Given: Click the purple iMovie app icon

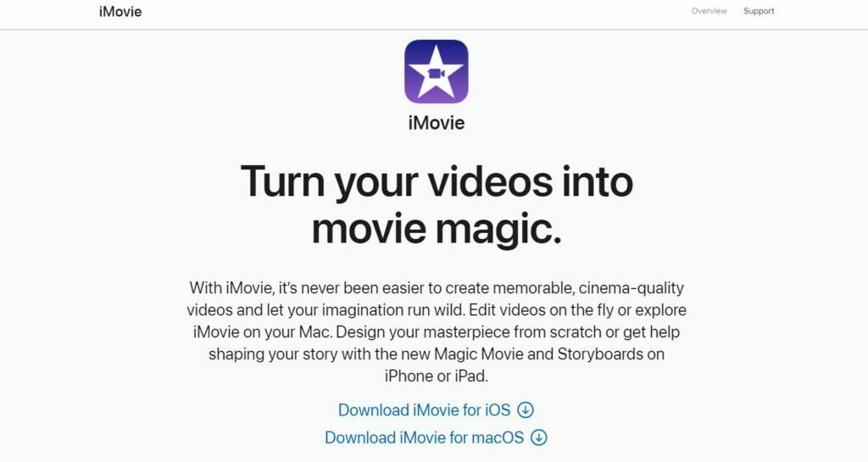Looking at the screenshot, I should pyautogui.click(x=437, y=71).
